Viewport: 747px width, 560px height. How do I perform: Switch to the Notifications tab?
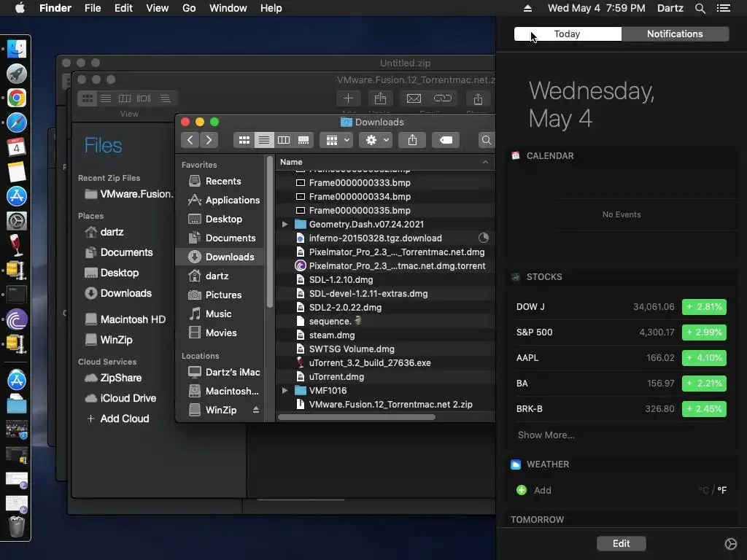click(x=675, y=34)
